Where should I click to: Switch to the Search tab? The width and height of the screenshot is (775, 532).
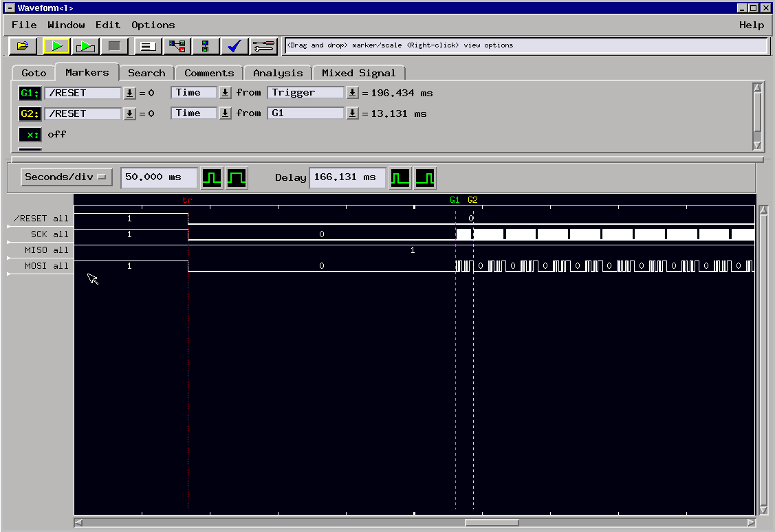[x=146, y=73]
